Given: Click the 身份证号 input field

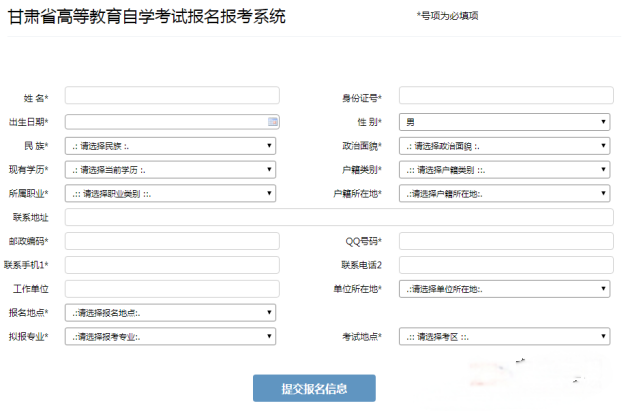Looking at the screenshot, I should coord(505,96).
